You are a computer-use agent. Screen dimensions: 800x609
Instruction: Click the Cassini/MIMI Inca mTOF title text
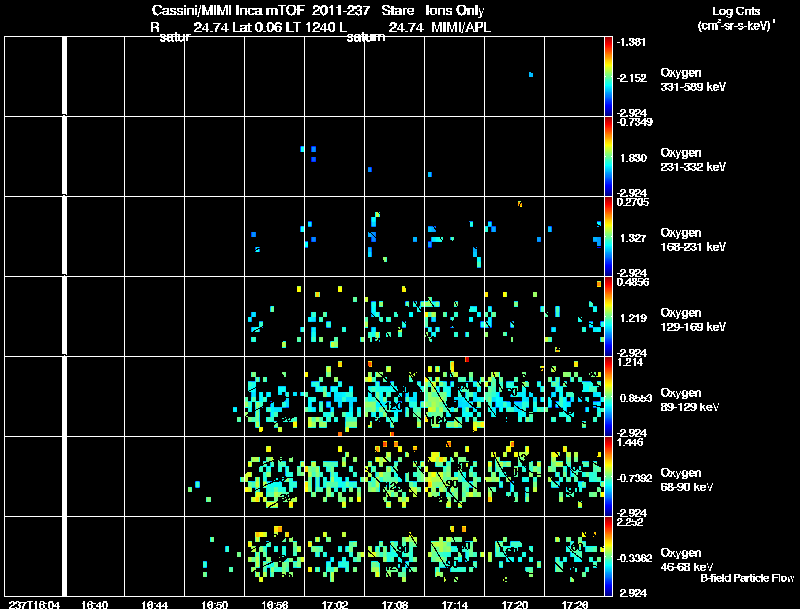(x=228, y=10)
